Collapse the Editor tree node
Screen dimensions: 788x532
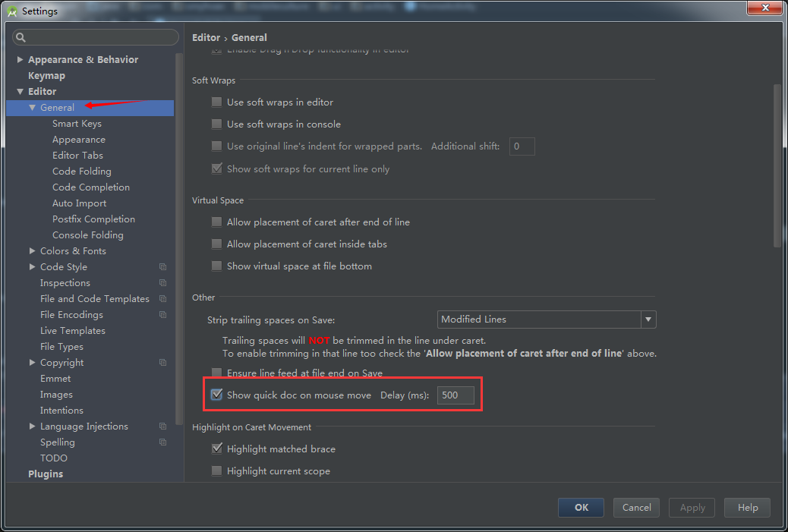pyautogui.click(x=20, y=91)
